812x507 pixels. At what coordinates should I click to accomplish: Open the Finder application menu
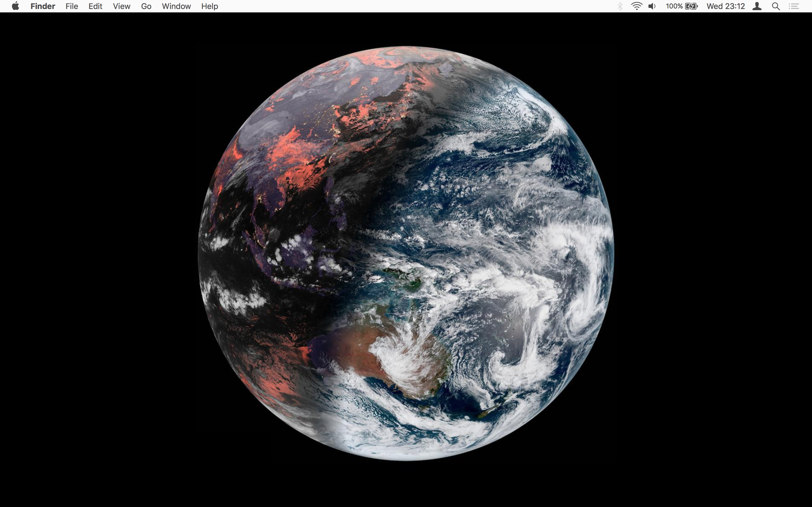click(x=43, y=6)
